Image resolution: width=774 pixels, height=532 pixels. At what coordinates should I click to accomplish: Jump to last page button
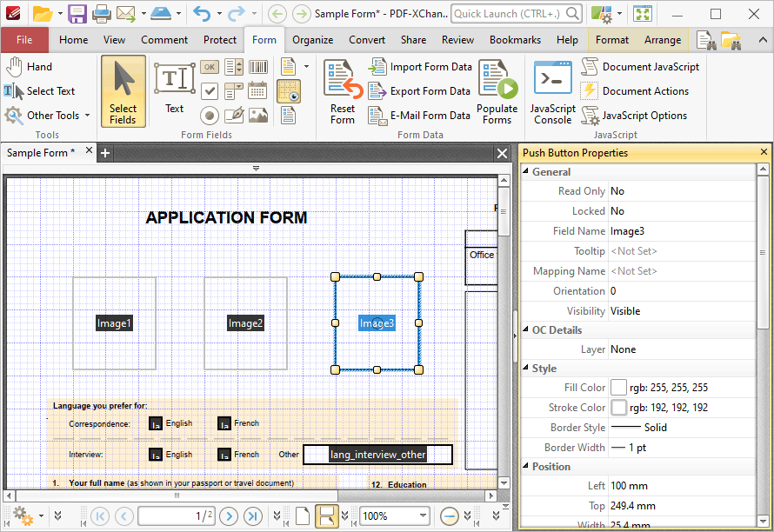(x=253, y=516)
